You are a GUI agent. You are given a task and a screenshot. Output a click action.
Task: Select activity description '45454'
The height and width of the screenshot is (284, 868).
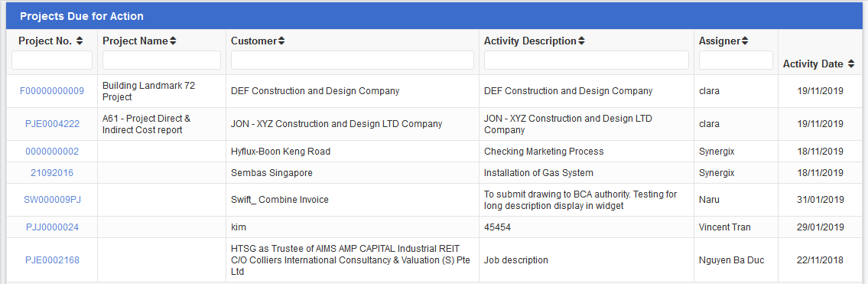coord(496,227)
